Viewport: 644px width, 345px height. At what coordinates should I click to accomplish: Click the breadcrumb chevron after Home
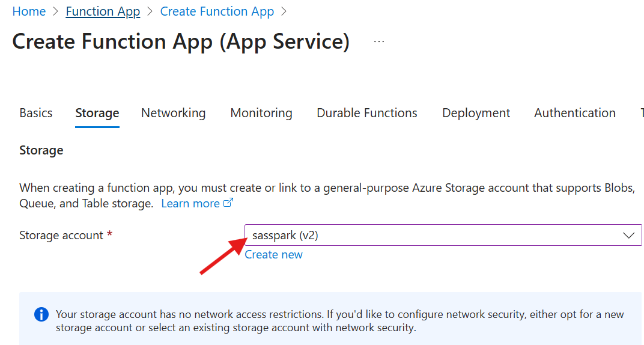(56, 11)
